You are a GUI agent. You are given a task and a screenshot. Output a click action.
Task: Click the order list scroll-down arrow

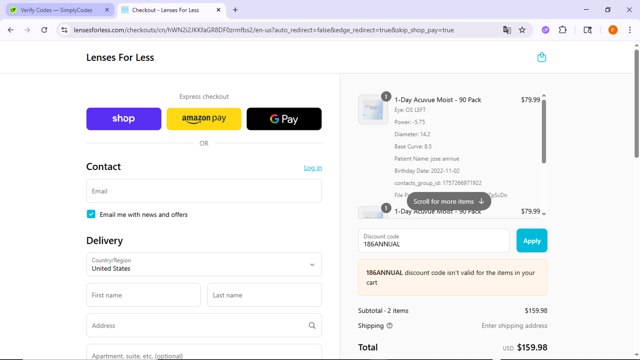click(x=544, y=214)
